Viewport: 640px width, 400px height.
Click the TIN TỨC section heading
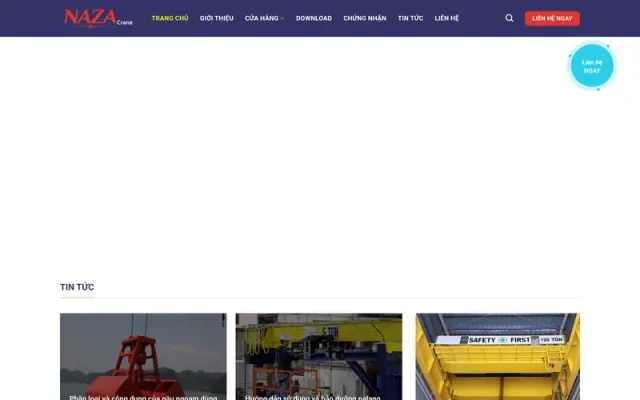[x=77, y=287]
